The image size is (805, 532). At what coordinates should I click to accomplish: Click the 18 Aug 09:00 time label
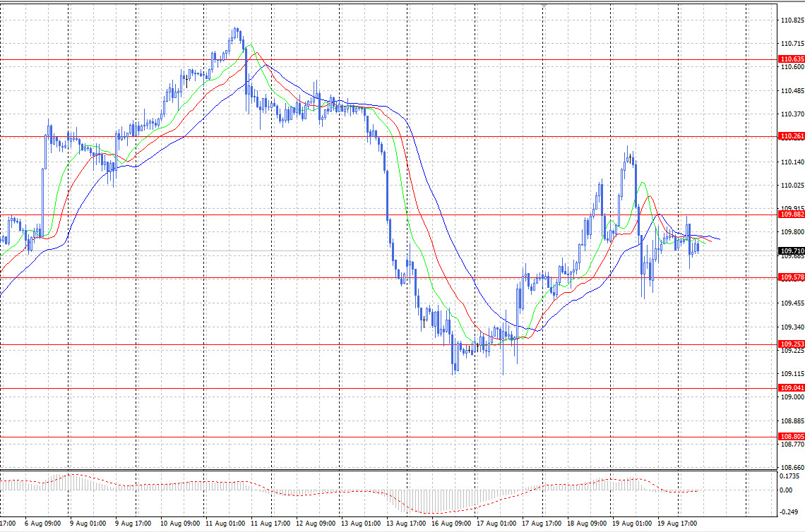coord(586,524)
